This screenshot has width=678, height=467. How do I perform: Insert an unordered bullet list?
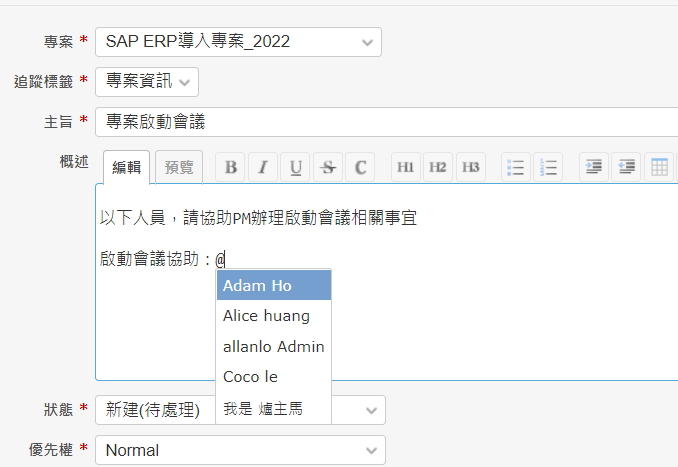coord(516,167)
